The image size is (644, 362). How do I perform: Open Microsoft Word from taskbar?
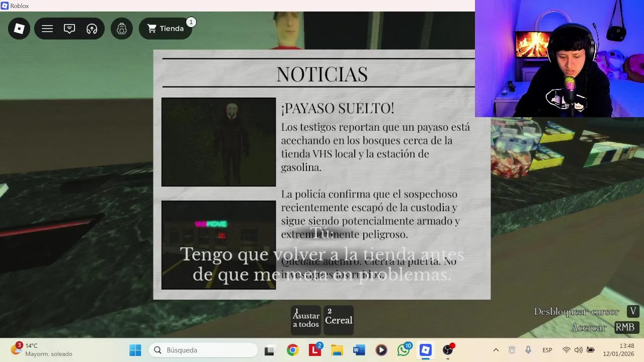(359, 350)
